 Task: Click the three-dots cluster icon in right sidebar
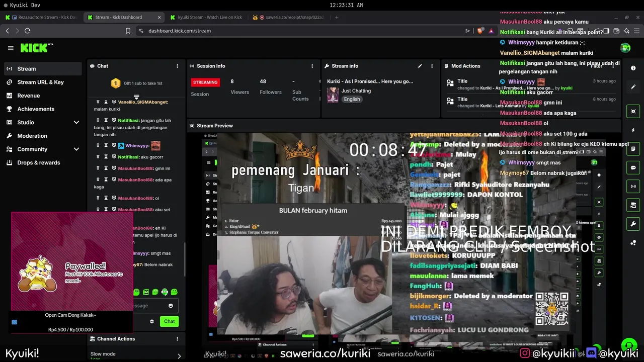pyautogui.click(x=633, y=243)
